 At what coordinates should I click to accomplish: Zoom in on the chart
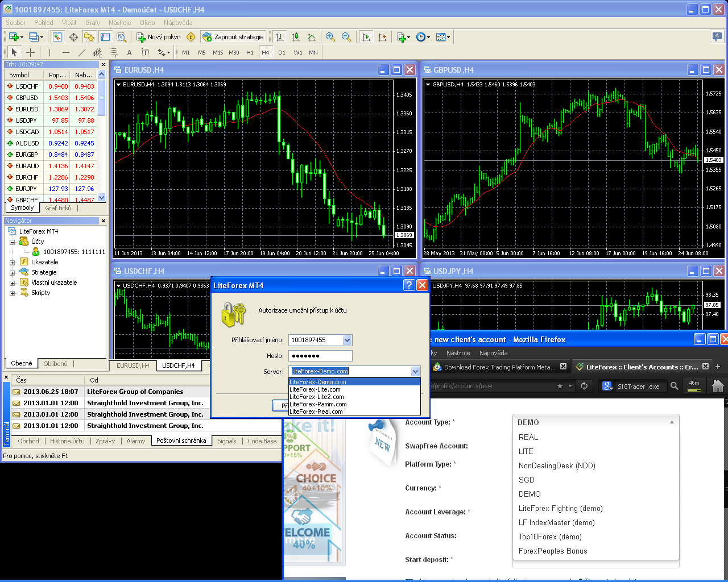(x=330, y=37)
